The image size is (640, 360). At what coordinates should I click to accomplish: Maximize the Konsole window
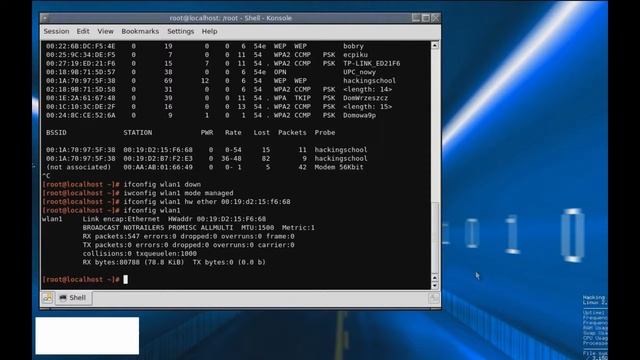[x=426, y=18]
